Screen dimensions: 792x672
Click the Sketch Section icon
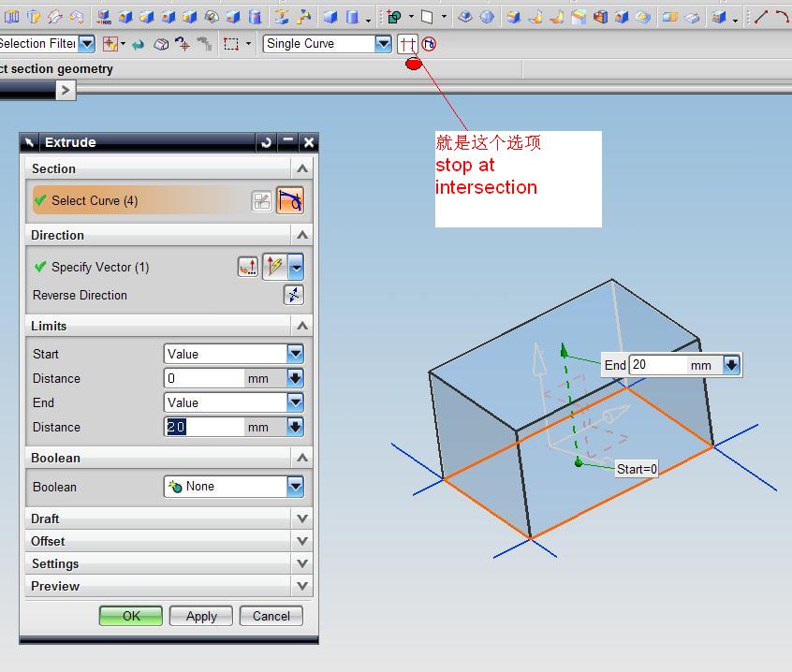(x=261, y=201)
